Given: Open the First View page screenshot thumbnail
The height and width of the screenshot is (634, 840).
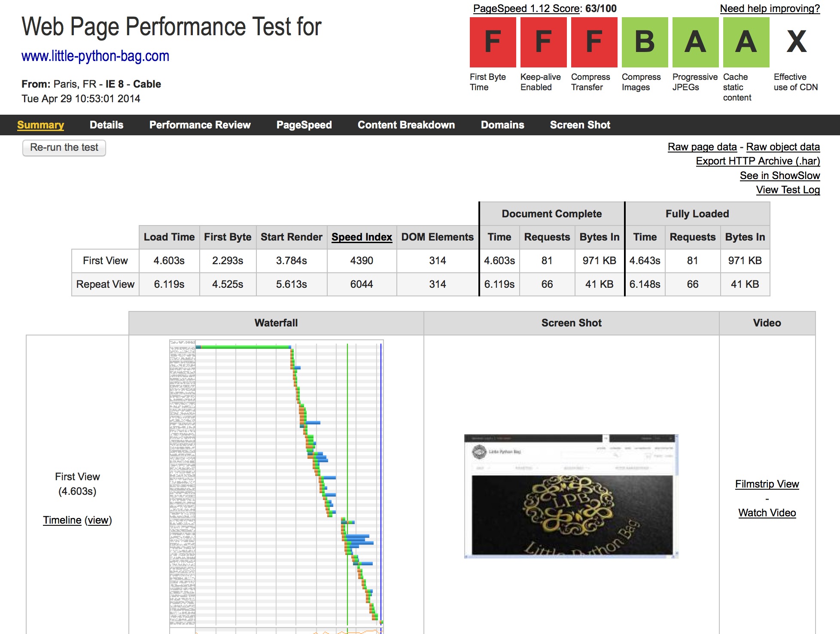Looking at the screenshot, I should [571, 496].
